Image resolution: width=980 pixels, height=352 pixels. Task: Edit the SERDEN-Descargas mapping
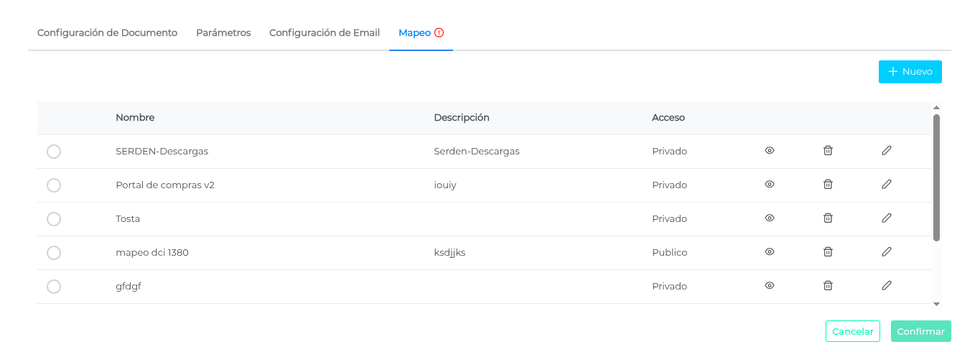pos(887,151)
